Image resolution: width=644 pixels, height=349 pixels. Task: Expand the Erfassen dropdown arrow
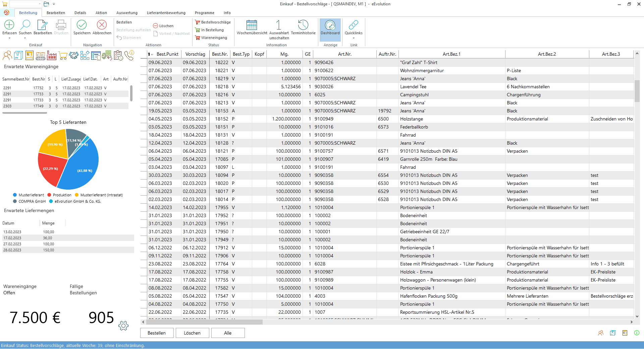coord(9,38)
